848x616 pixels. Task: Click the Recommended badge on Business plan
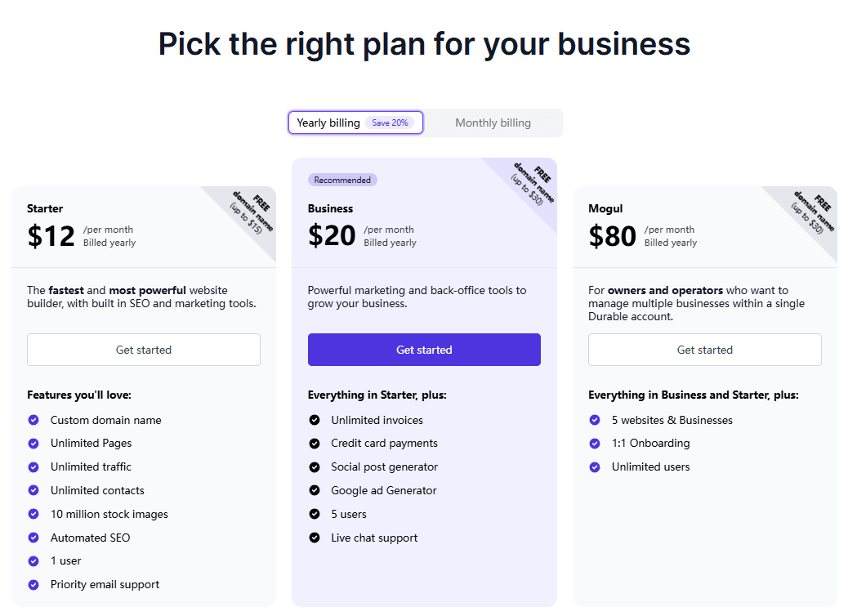point(342,180)
